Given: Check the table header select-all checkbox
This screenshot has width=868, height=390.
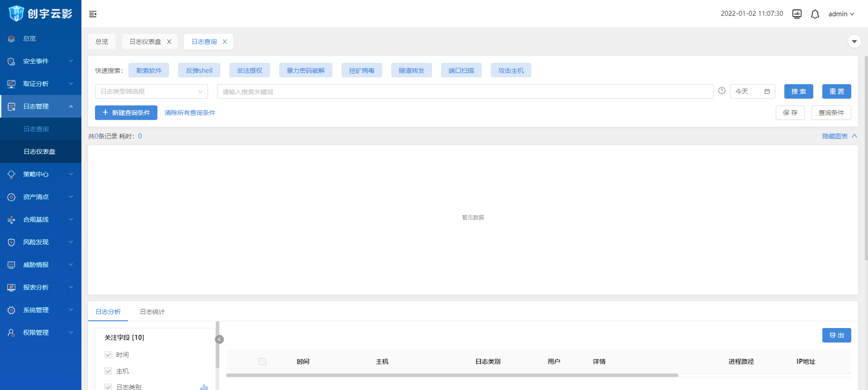Looking at the screenshot, I should [262, 361].
